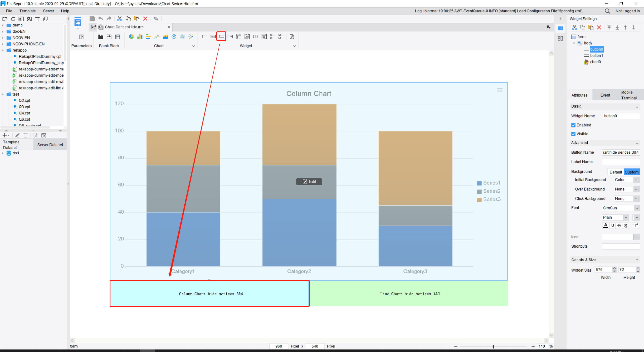Click the red Delete widget X icon

coord(599,28)
